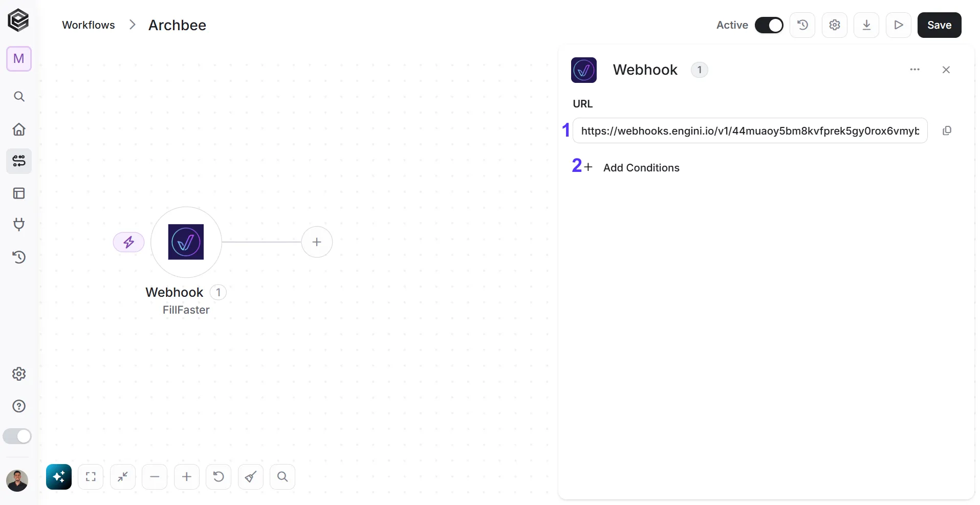Image resolution: width=980 pixels, height=505 pixels.
Task: Open connections plug icon in sidebar
Action: point(19,225)
